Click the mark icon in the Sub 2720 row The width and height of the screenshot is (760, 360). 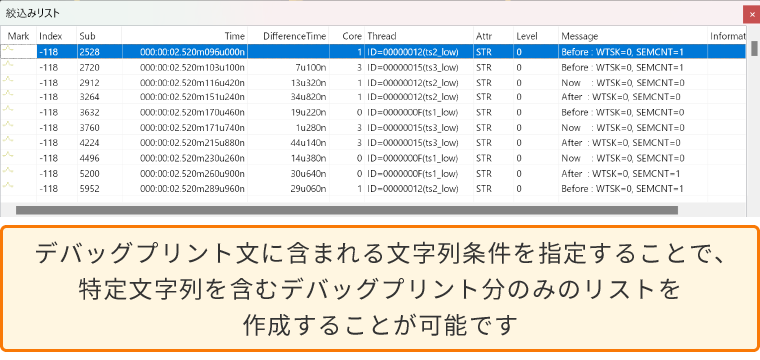8,64
